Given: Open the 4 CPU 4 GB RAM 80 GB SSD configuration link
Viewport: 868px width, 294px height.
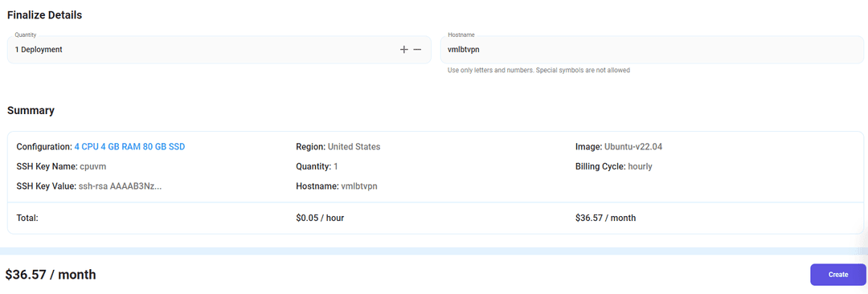Looking at the screenshot, I should click(x=129, y=147).
